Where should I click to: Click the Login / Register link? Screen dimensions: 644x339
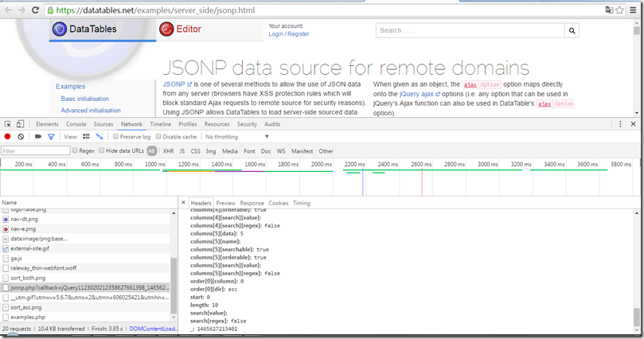pyautogui.click(x=289, y=34)
